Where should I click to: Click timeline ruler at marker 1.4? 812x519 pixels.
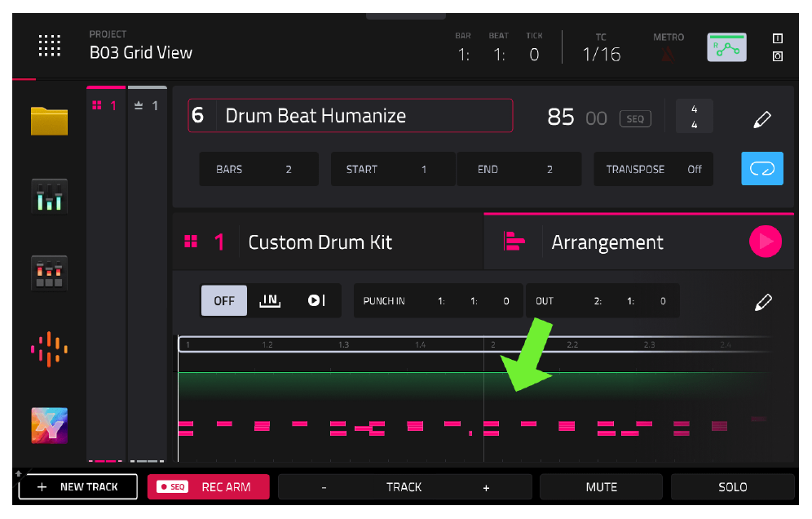(x=421, y=345)
